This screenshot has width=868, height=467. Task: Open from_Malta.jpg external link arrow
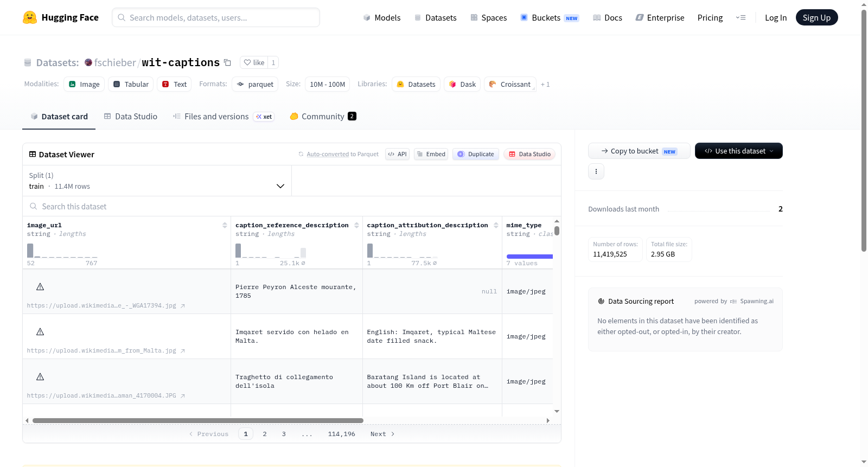tap(183, 351)
